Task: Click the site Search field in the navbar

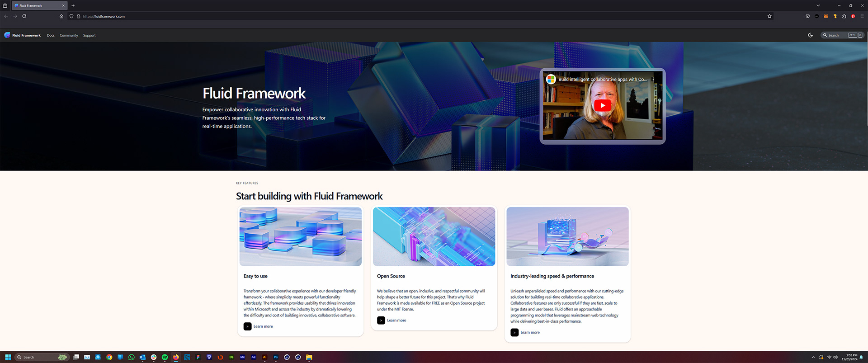Action: click(843, 35)
